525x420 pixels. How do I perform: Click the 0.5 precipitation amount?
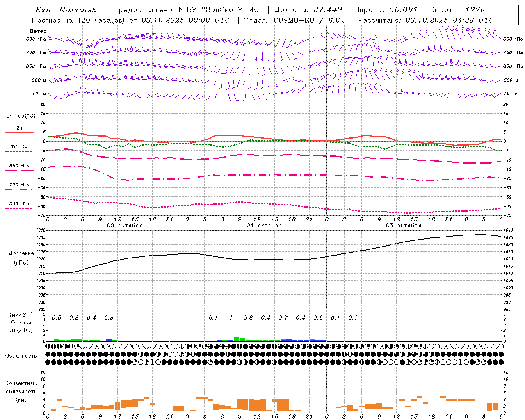[57, 318]
